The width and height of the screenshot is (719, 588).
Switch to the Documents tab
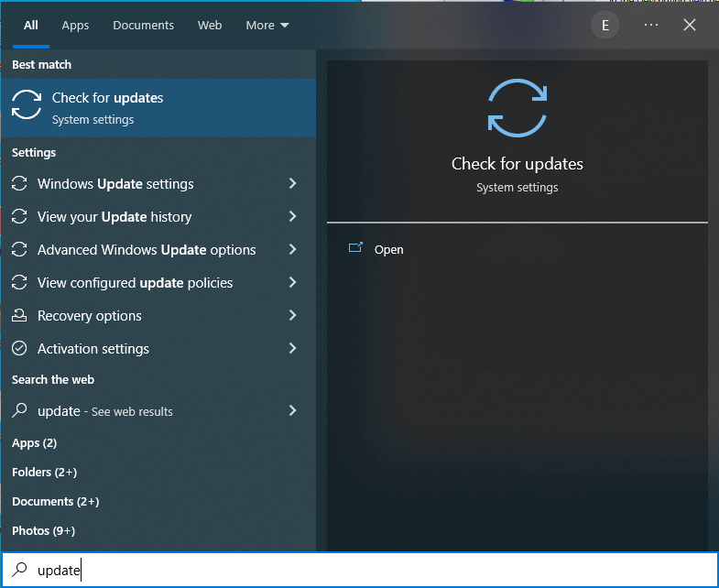pos(143,26)
